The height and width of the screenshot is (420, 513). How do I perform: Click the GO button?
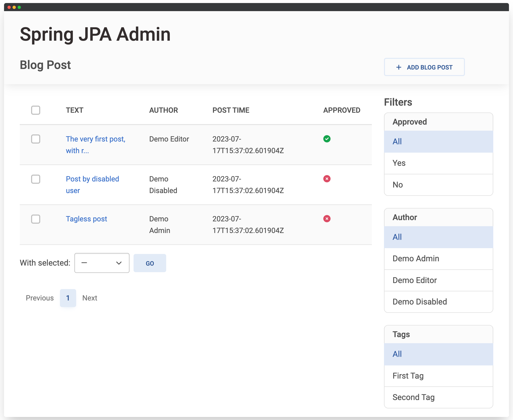pos(150,263)
